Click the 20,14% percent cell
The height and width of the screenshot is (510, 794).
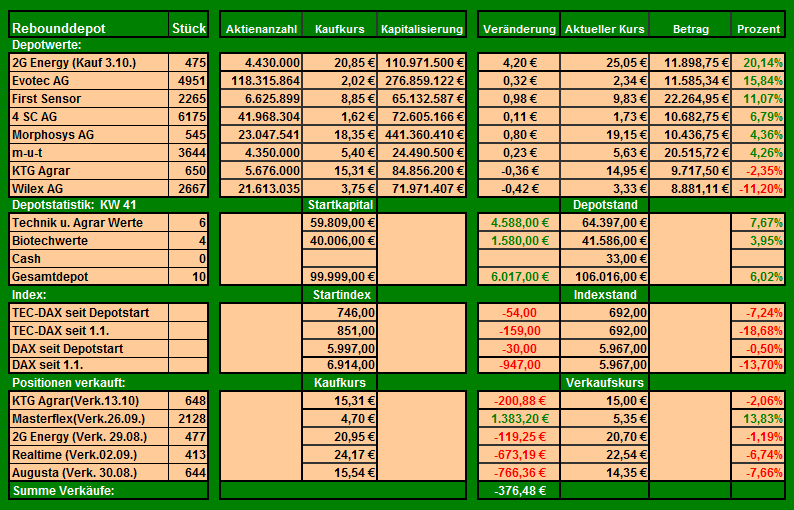coord(758,63)
